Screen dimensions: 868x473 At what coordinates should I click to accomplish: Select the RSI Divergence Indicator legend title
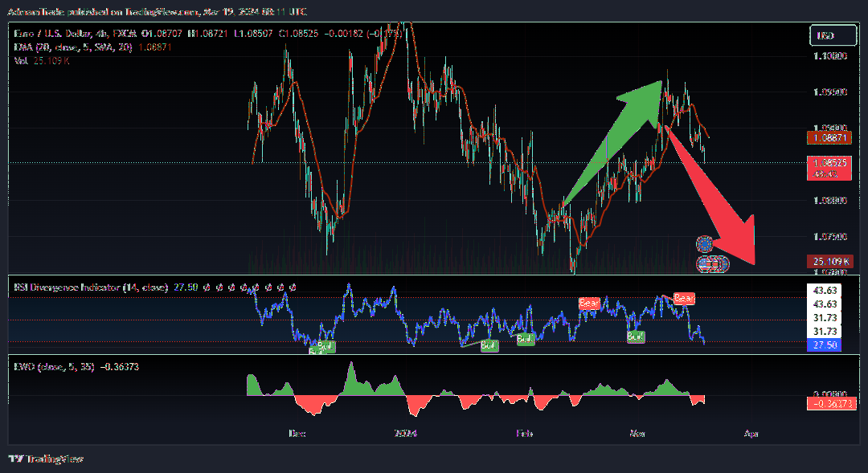tap(91, 287)
